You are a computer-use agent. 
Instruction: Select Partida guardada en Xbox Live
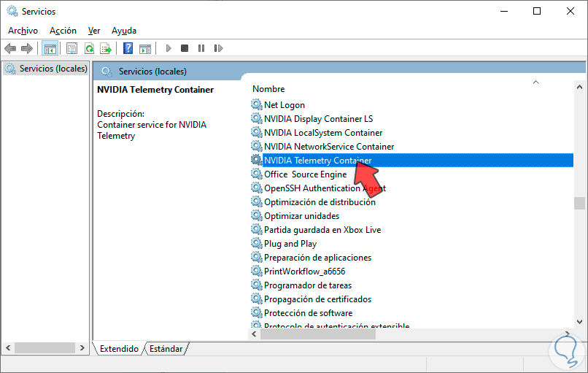coord(322,230)
